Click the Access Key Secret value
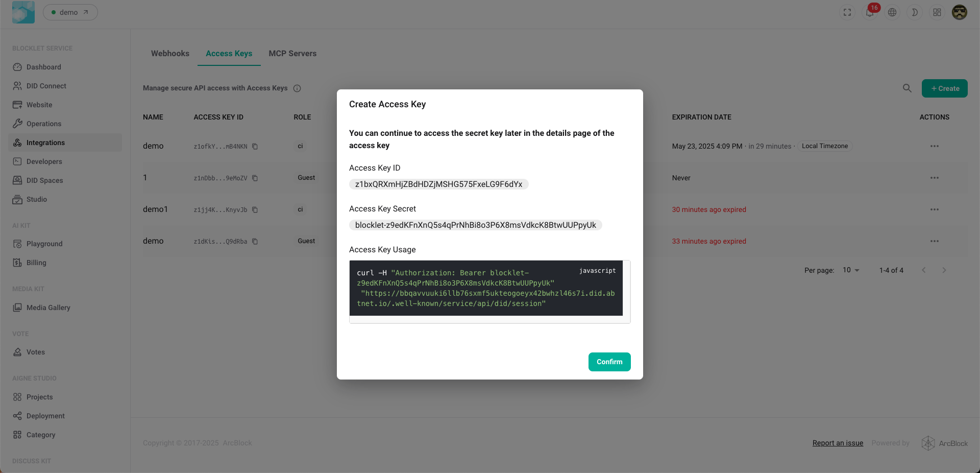Image resolution: width=980 pixels, height=473 pixels. click(475, 225)
